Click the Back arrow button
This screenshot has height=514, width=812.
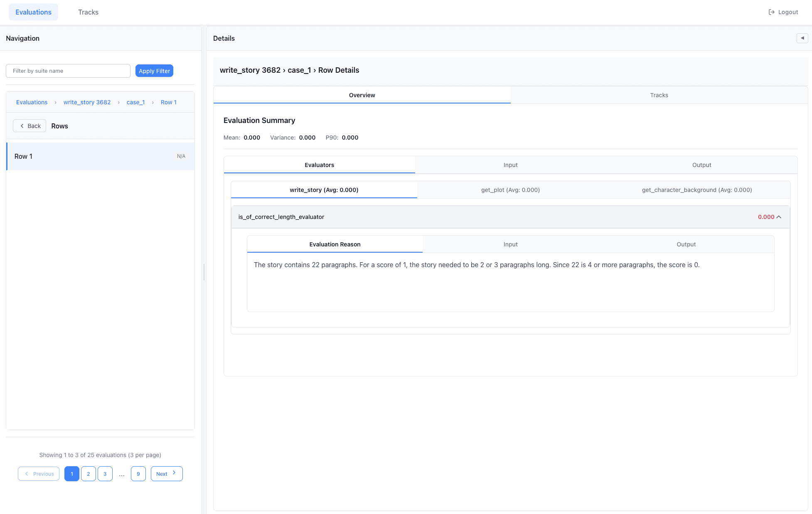[30, 126]
